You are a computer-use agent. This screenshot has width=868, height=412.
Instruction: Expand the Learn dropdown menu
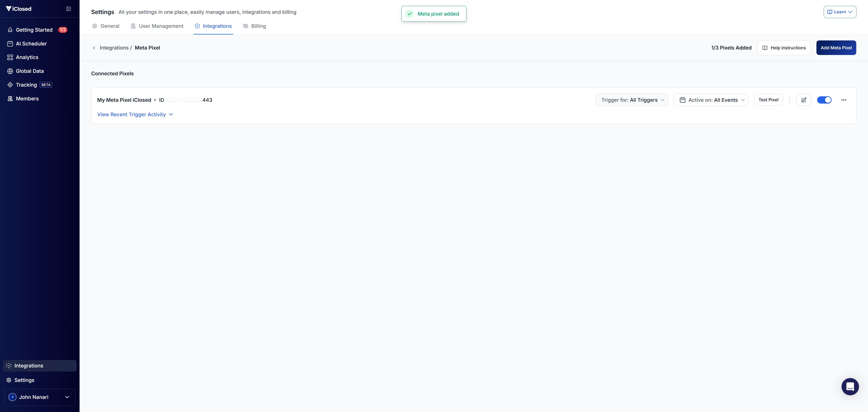click(840, 12)
